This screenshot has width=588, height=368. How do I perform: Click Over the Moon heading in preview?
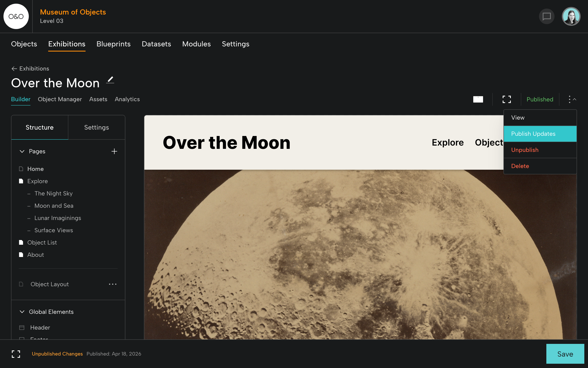(x=226, y=143)
